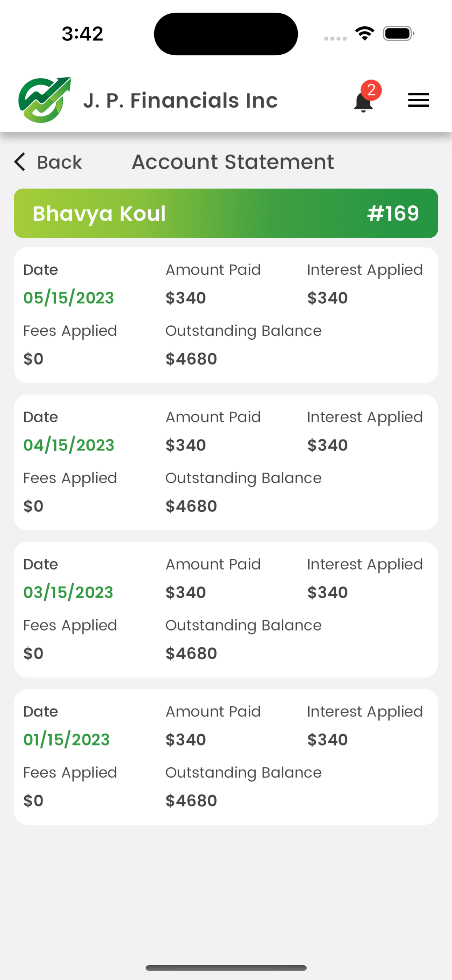
Task: Tap Outstanding Balance $4680 in the May card
Action: 244,345
